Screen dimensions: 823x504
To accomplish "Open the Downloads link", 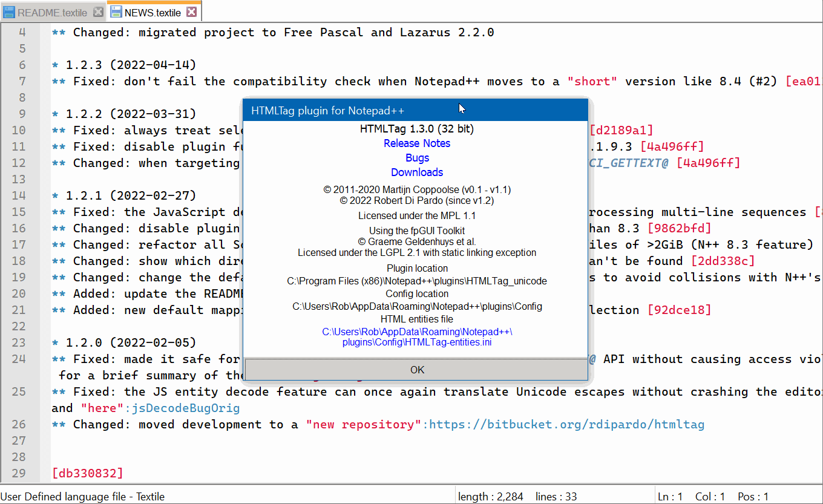I will click(417, 172).
